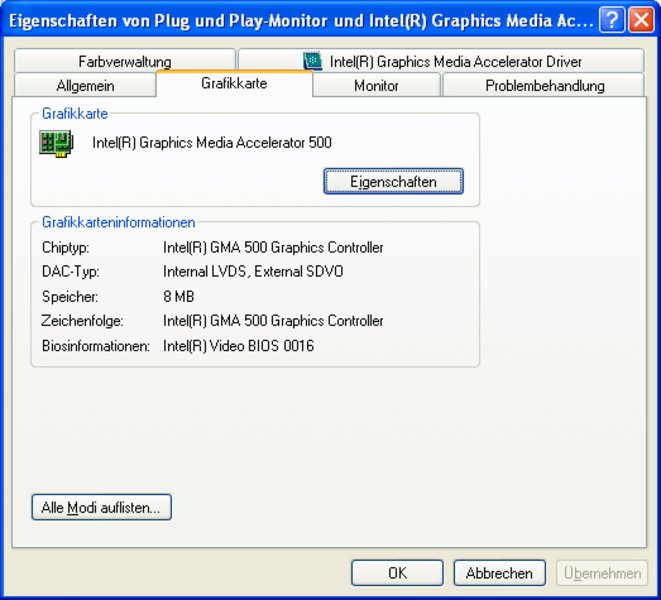Click the Zeichenfolge value GMA 500 Graphics Controller
Image resolution: width=661 pixels, height=600 pixels.
tap(273, 321)
